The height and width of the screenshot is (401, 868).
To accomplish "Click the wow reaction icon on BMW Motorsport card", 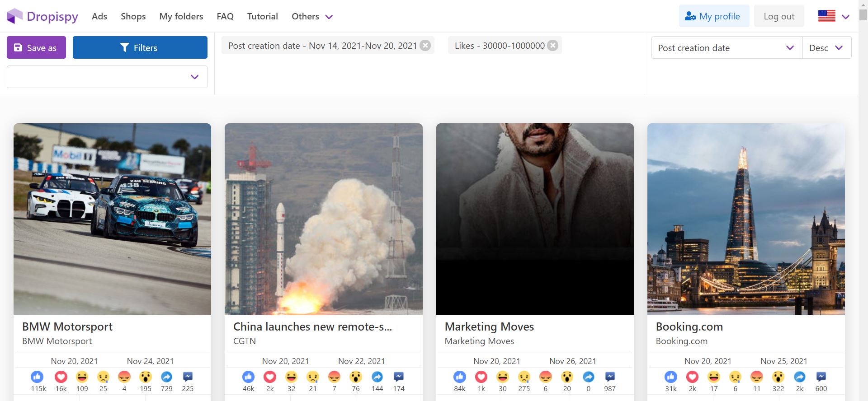I will [x=145, y=377].
